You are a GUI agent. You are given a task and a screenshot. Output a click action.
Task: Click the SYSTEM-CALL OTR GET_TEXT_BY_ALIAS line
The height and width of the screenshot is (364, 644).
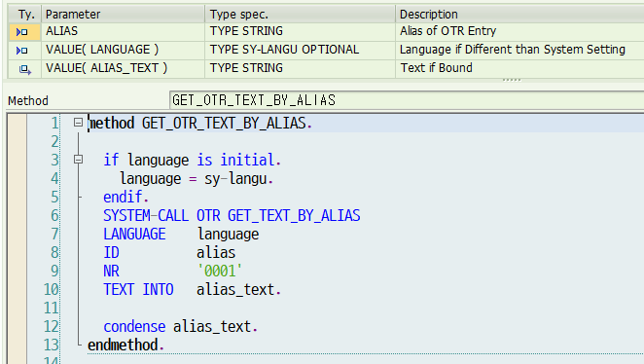tap(232, 216)
